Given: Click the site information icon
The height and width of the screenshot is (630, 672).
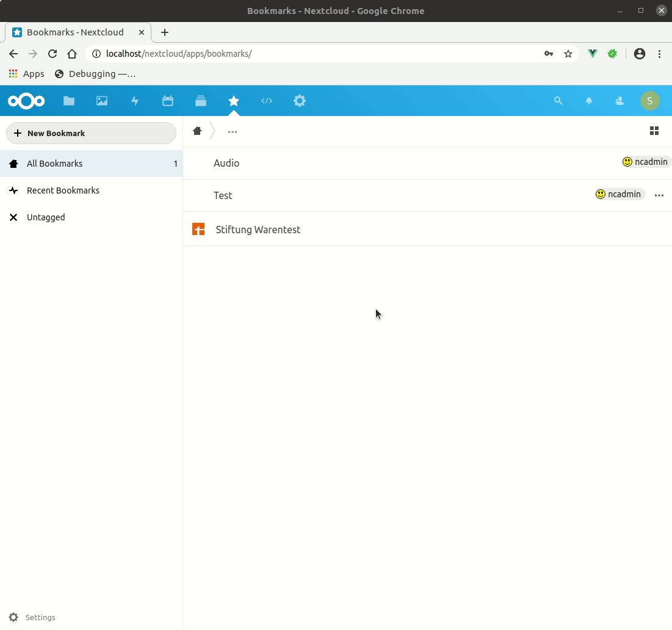Looking at the screenshot, I should pyautogui.click(x=96, y=54).
